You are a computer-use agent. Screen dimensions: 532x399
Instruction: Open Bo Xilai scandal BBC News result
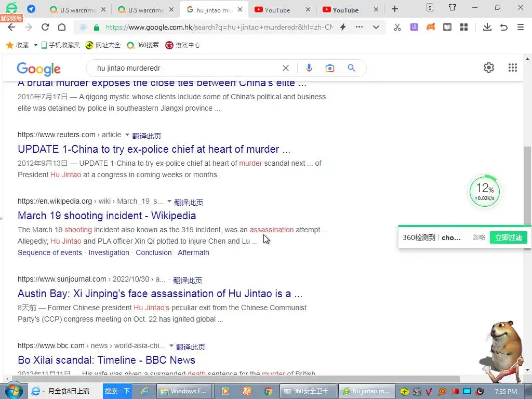pos(106,360)
